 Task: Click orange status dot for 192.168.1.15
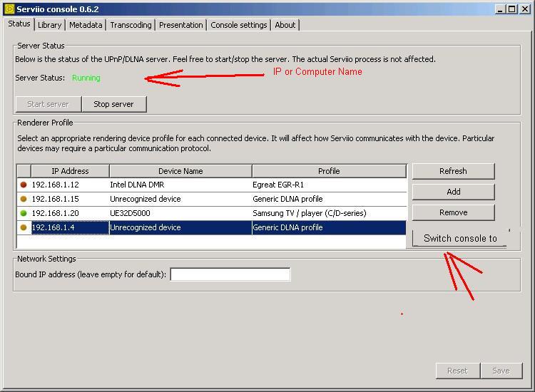[x=24, y=199]
